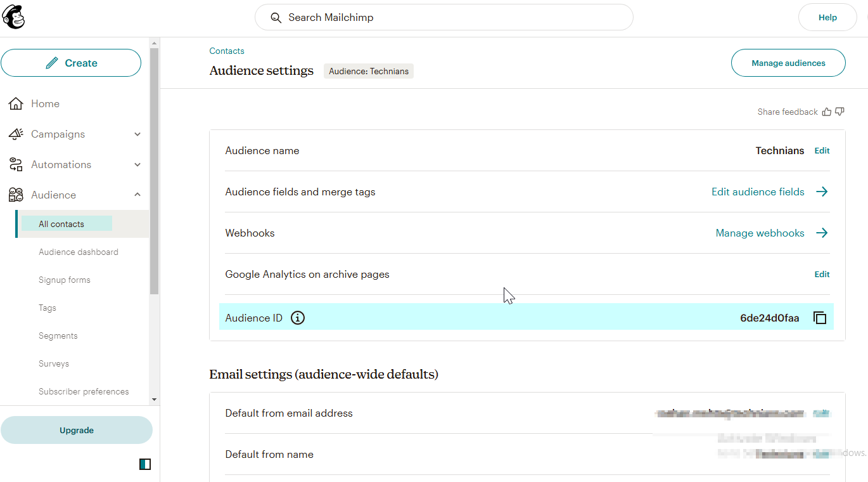868x482 pixels.
Task: Click the thumbs up feedback icon
Action: tap(827, 112)
